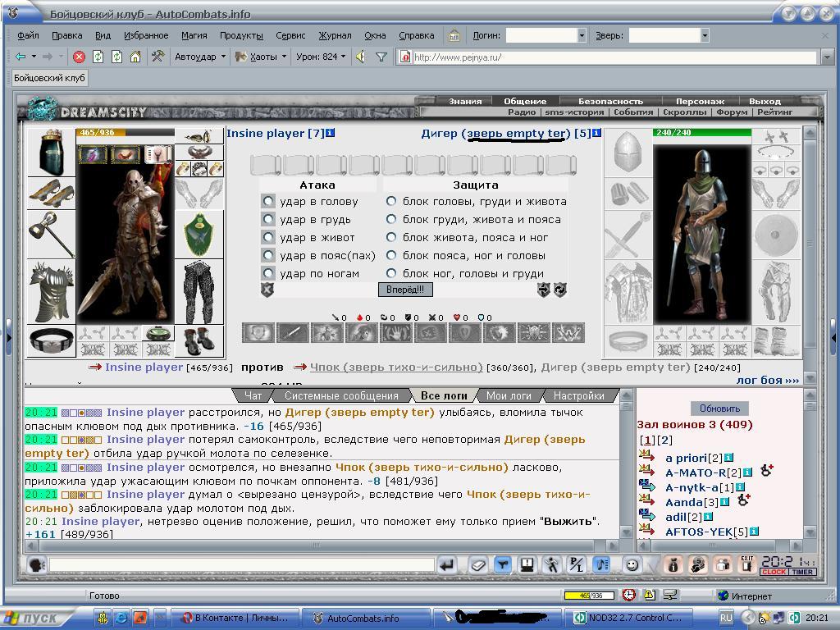
Task: Switch to the Мои логи tab
Action: tap(509, 396)
